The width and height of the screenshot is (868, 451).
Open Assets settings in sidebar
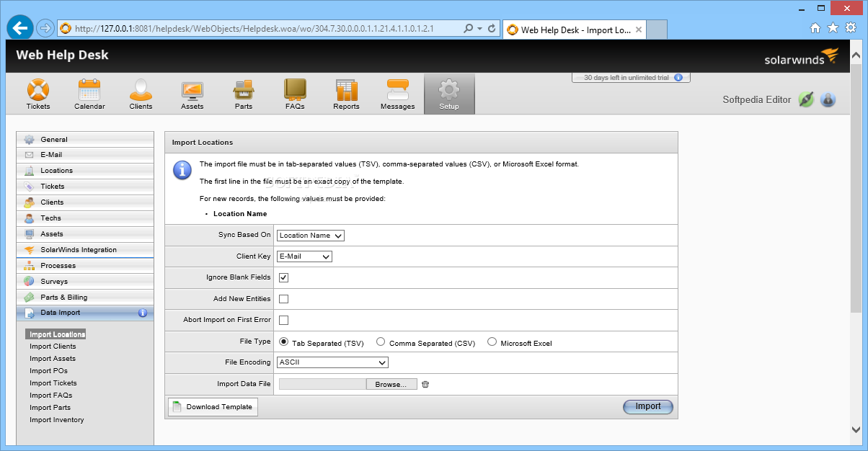85,234
